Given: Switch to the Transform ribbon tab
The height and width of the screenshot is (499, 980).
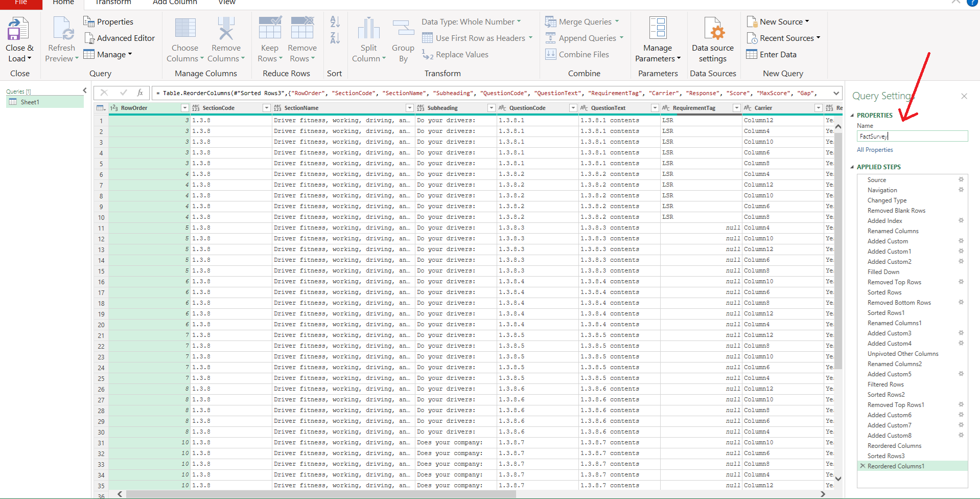Looking at the screenshot, I should (x=113, y=3).
